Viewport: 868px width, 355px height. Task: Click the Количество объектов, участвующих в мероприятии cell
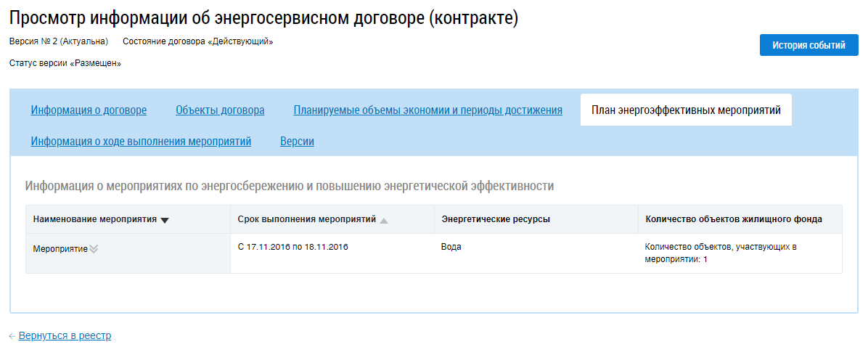coord(721,253)
